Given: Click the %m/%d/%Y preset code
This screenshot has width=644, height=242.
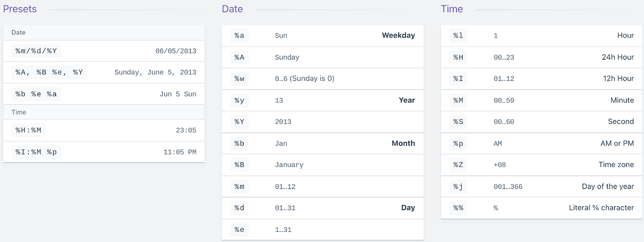Looking at the screenshot, I should pos(36,51).
